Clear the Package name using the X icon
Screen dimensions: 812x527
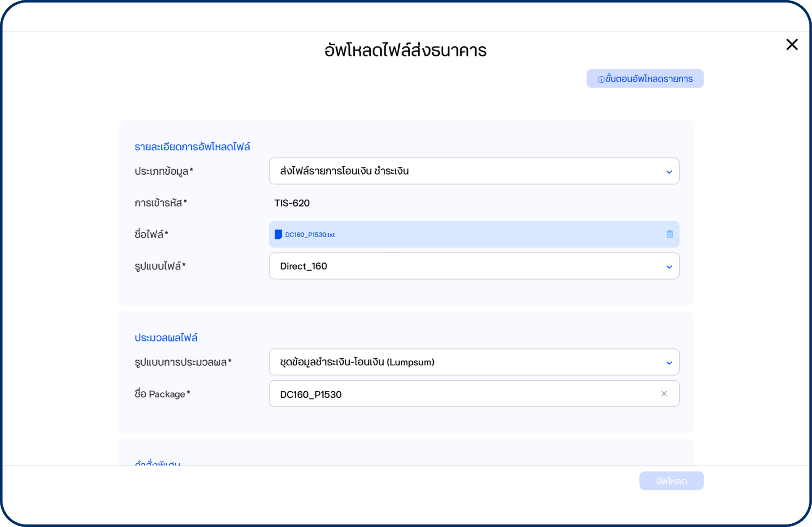[x=664, y=393]
